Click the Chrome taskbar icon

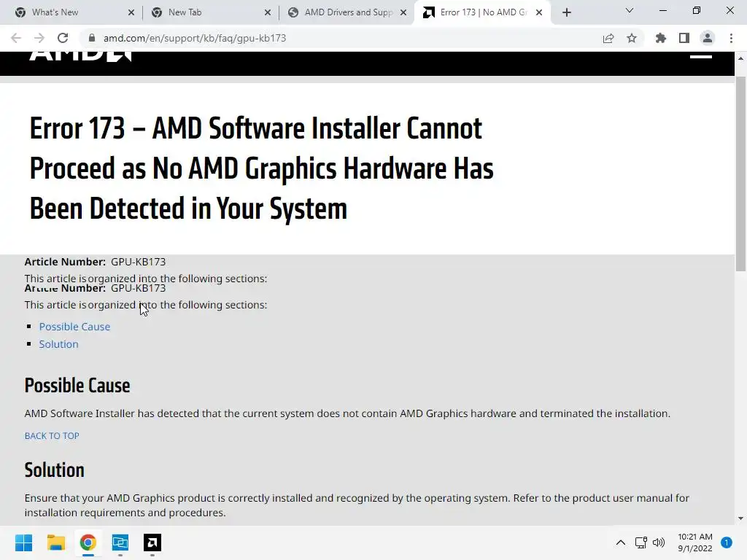(x=88, y=542)
